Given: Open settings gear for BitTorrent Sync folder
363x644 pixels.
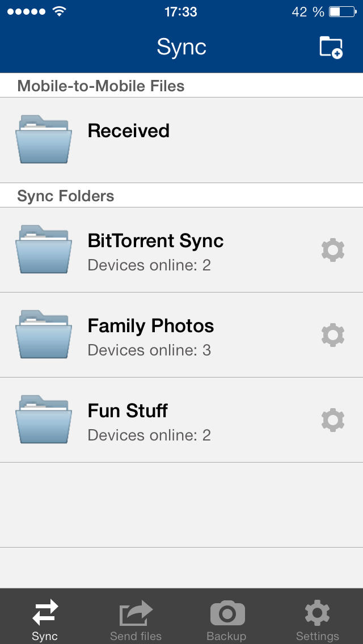Looking at the screenshot, I should 333,250.
